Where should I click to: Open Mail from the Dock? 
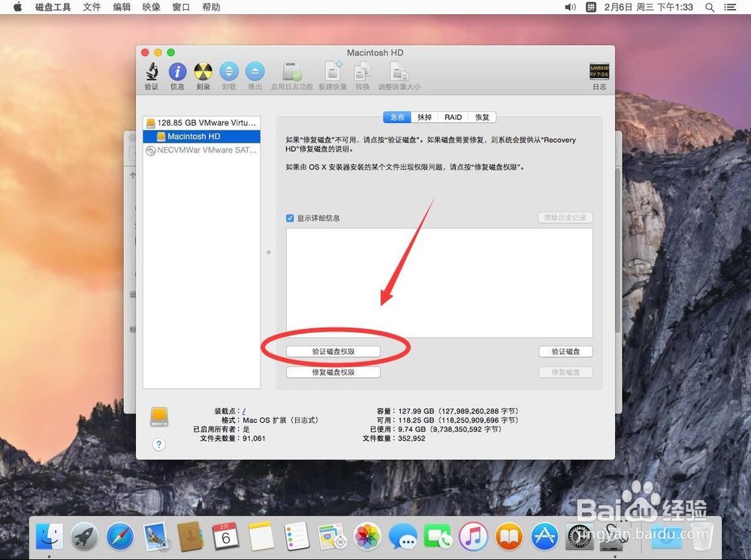(x=155, y=536)
